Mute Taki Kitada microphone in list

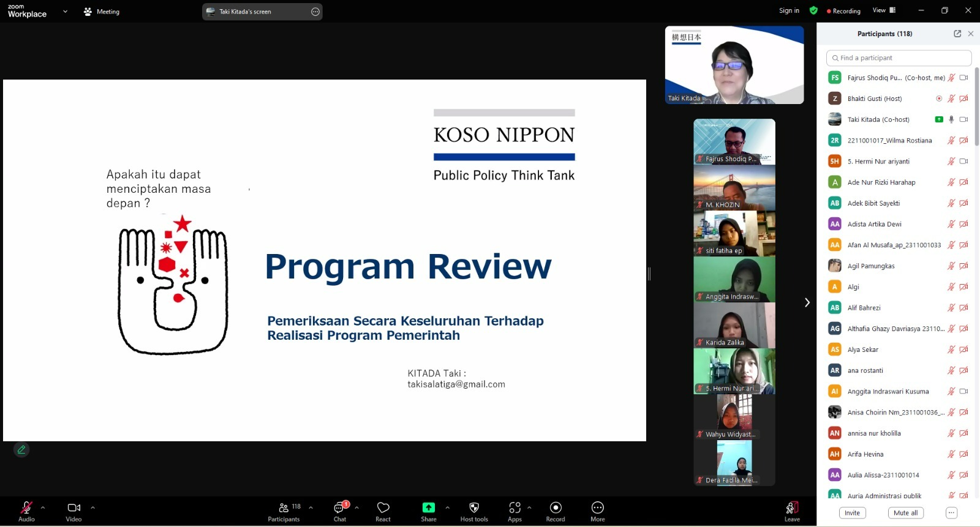tap(951, 119)
